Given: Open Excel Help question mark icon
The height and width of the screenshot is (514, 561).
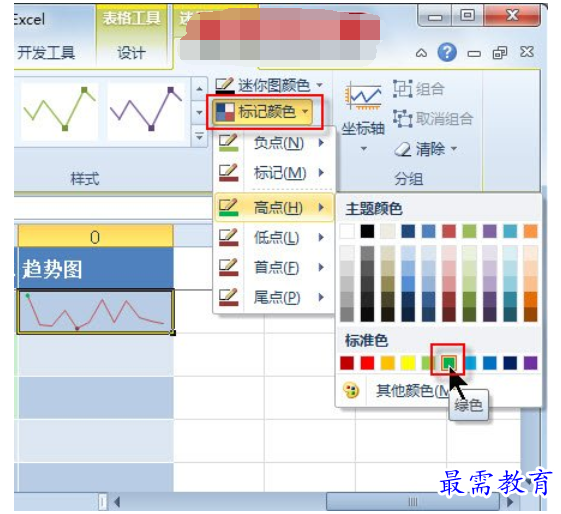Looking at the screenshot, I should click(447, 53).
